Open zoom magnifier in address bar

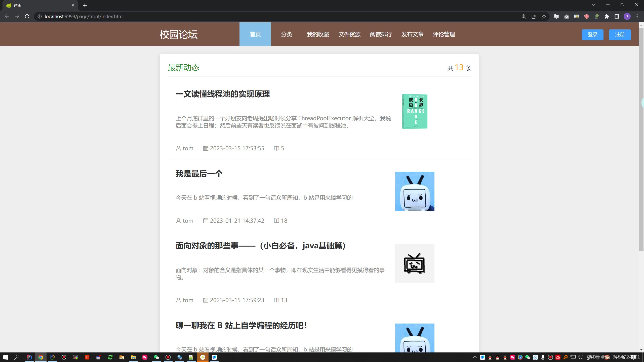[524, 16]
